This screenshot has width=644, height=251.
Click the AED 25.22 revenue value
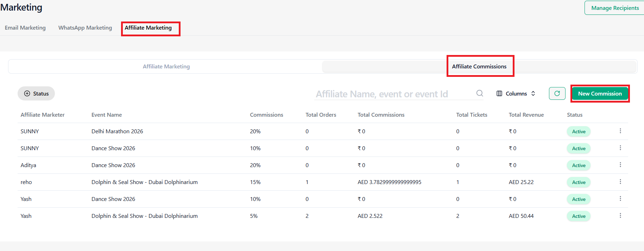(521, 182)
